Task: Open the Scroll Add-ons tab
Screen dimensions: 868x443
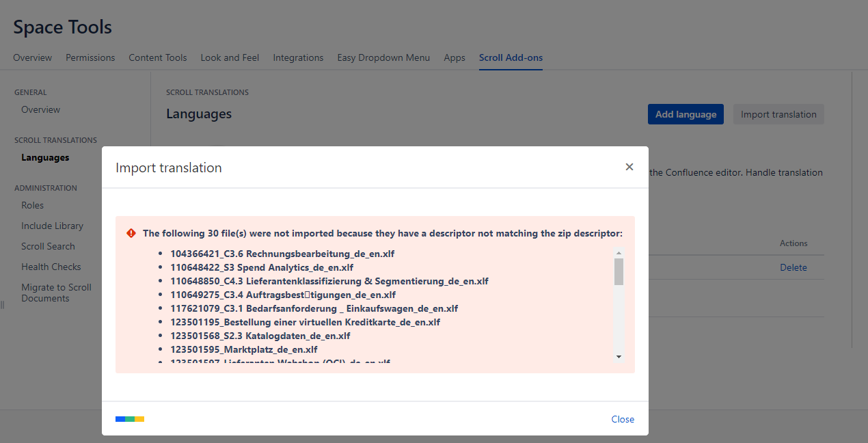Action: tap(511, 57)
